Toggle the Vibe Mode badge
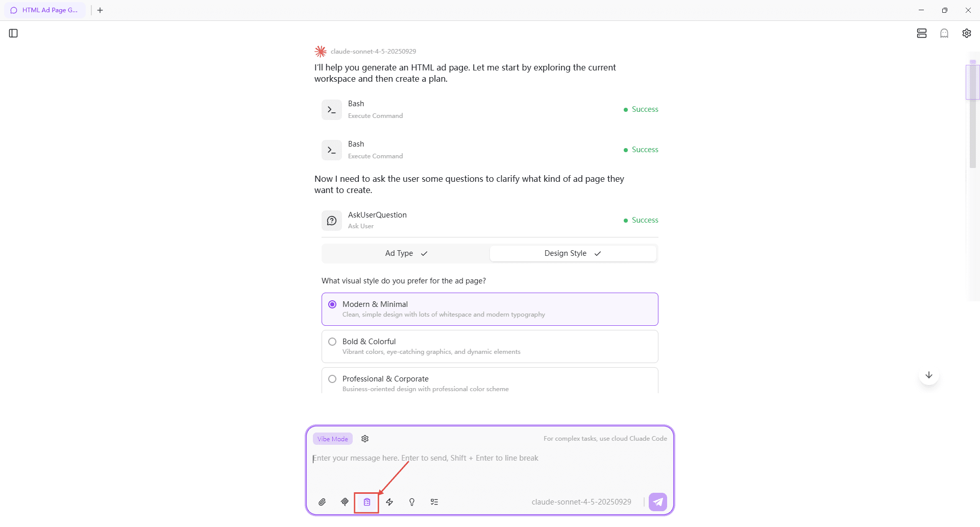The image size is (980, 527). pyautogui.click(x=332, y=439)
